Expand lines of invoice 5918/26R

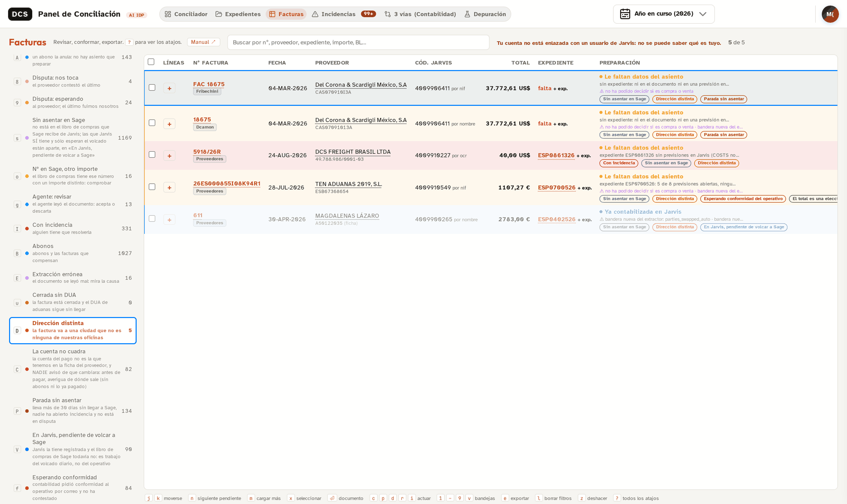(x=169, y=156)
